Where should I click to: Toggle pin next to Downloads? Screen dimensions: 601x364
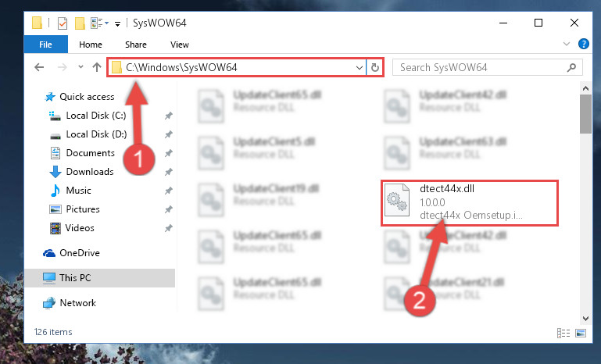[168, 172]
